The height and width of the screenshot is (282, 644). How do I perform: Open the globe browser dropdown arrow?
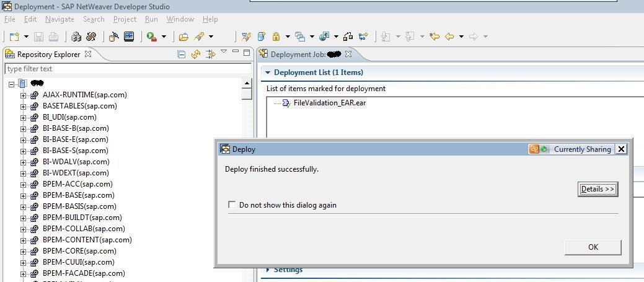point(336,37)
